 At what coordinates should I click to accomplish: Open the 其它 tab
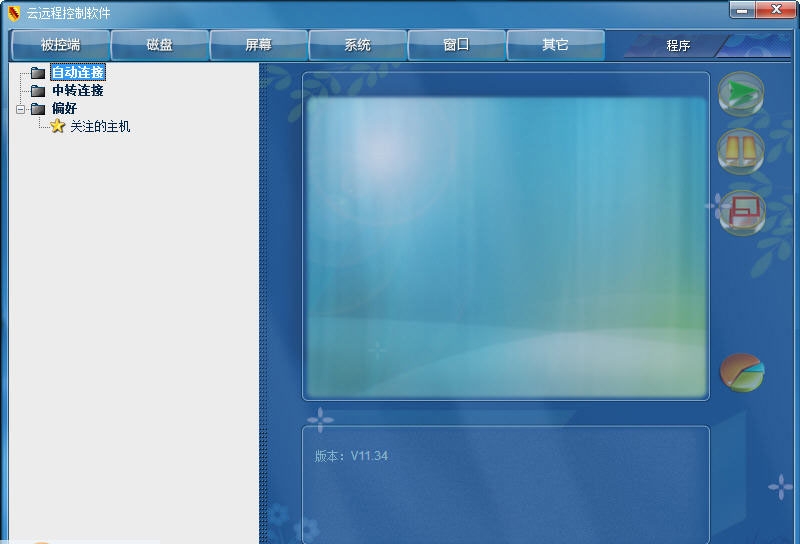555,45
